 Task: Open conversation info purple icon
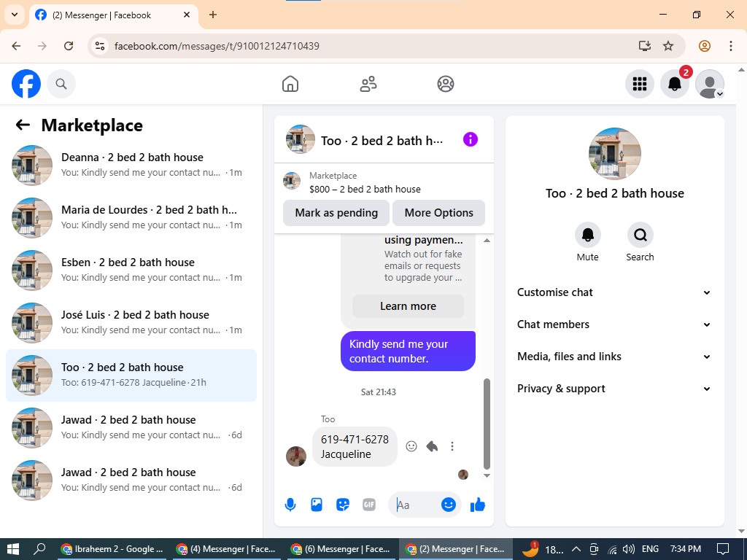[x=471, y=139]
